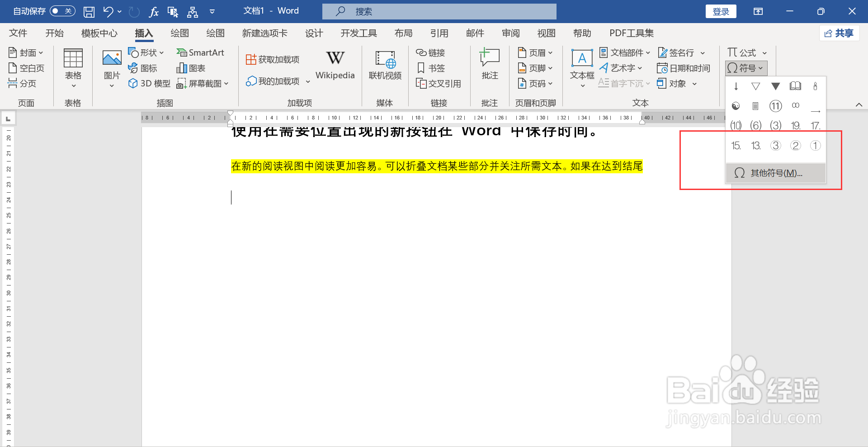Switch to the 布局 tab
This screenshot has height=447, width=868.
[403, 33]
